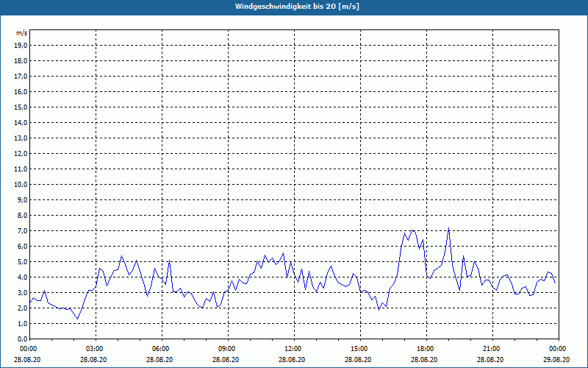Click the '3,0' y-axis label

point(23,292)
